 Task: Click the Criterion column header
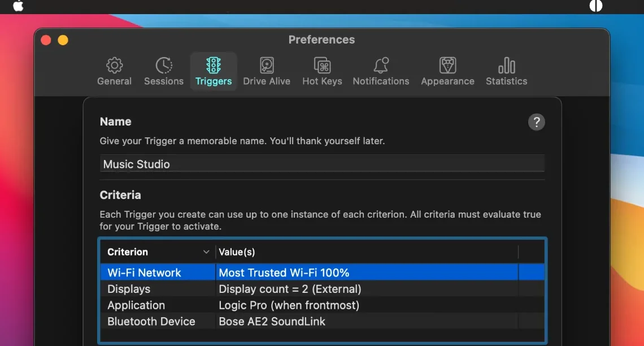coord(158,252)
